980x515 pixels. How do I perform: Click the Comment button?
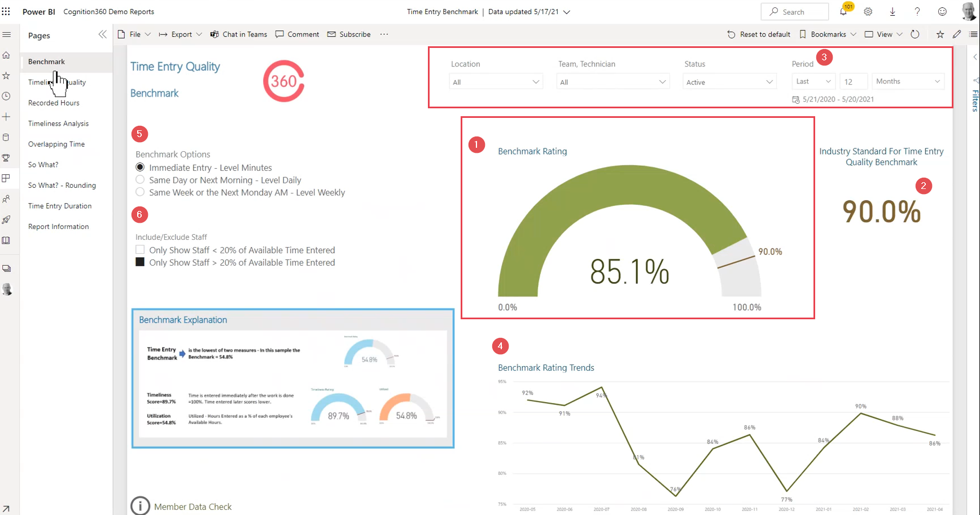[x=297, y=34]
